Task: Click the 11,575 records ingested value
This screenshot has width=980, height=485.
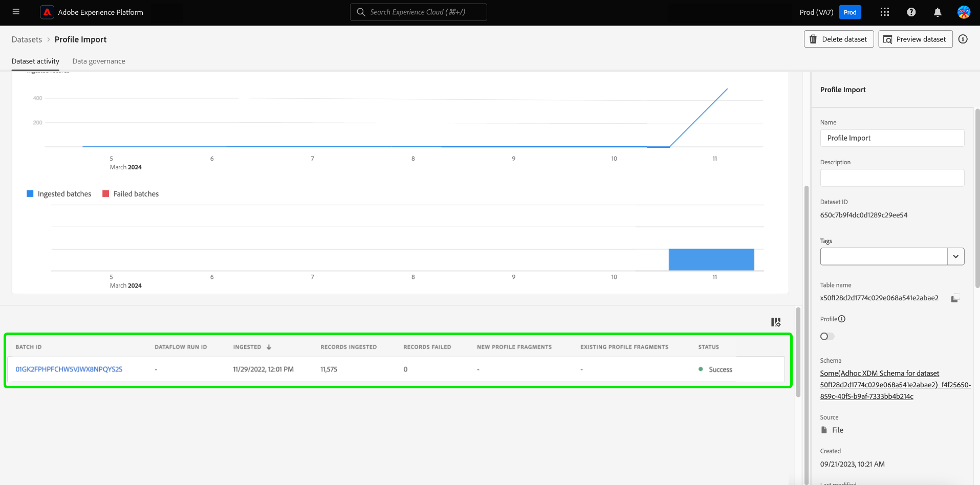Action: (x=329, y=369)
